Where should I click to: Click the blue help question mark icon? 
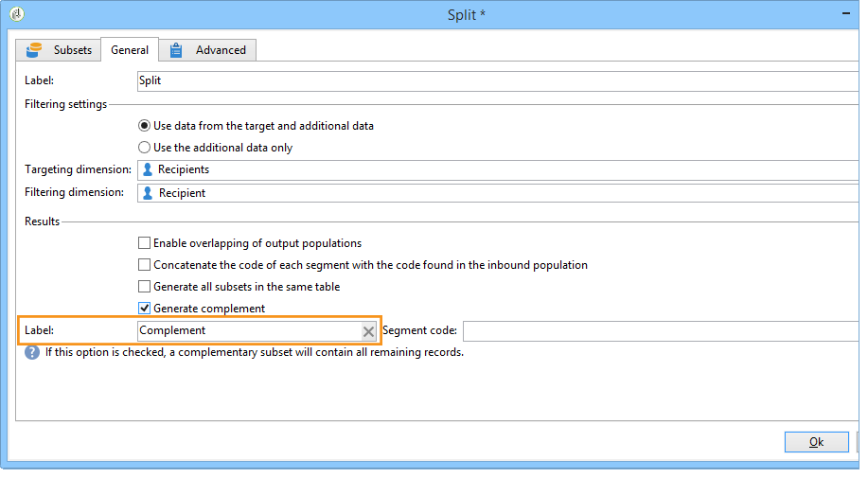[x=32, y=352]
